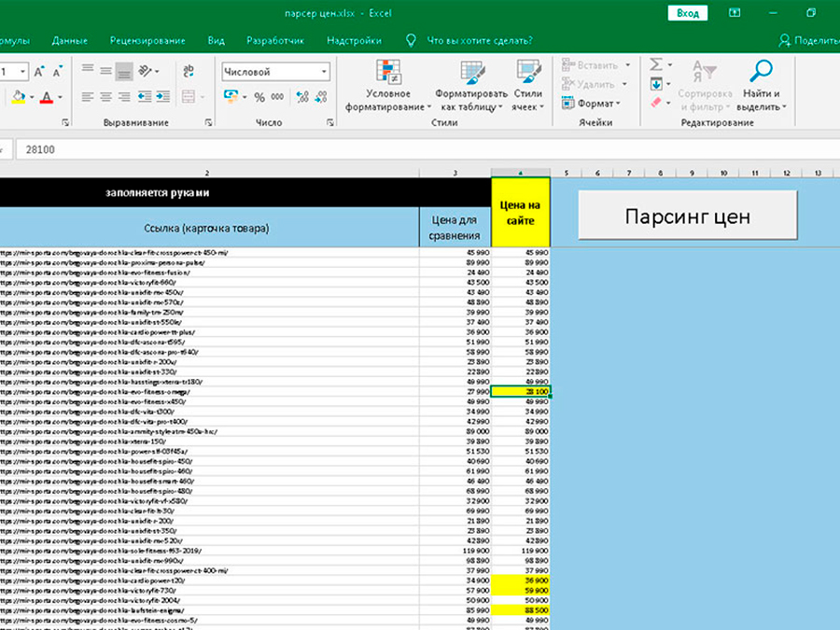
Task: Click the Percent Style icon
Action: [259, 97]
